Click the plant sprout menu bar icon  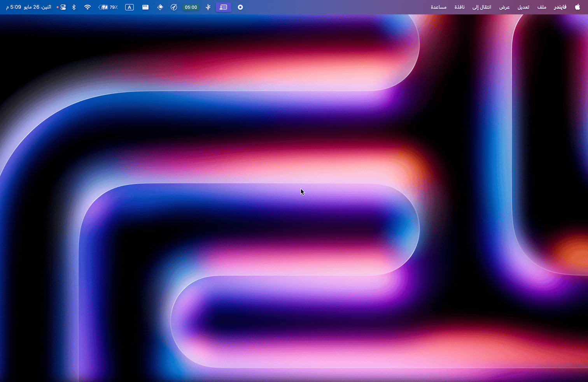click(x=208, y=7)
